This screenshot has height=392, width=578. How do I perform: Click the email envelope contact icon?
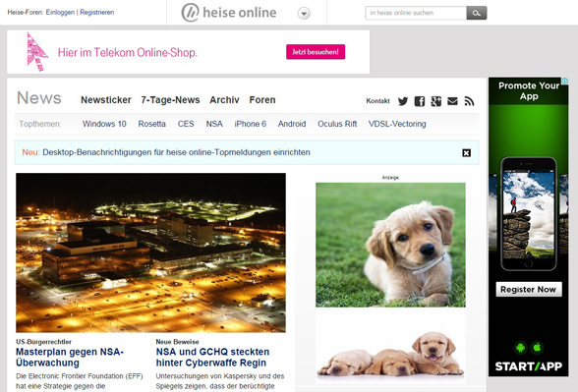pos(452,101)
